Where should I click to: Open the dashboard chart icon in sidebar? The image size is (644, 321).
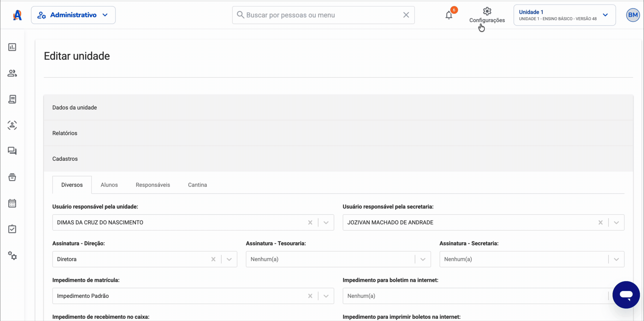pyautogui.click(x=12, y=47)
